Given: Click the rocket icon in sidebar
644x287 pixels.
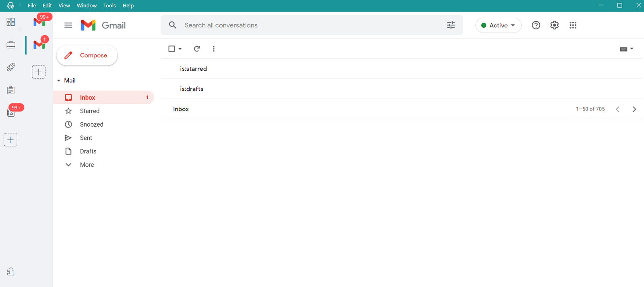Looking at the screenshot, I should point(11,67).
